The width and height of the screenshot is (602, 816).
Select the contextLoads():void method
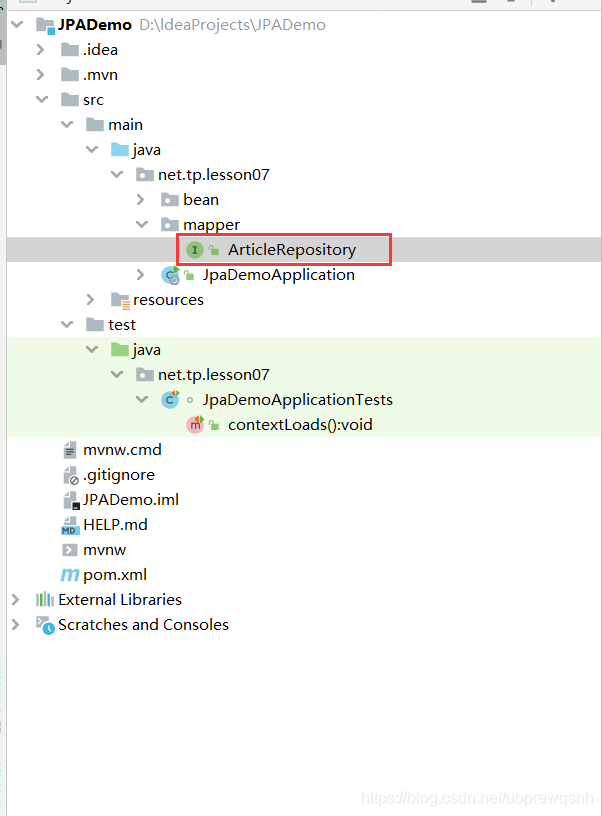coord(300,425)
